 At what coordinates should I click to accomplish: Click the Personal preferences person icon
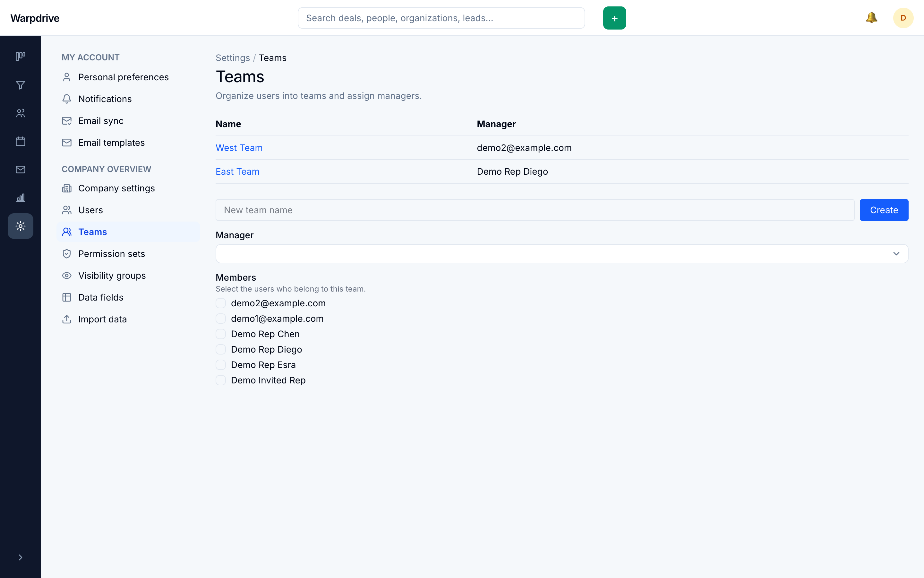click(x=67, y=77)
